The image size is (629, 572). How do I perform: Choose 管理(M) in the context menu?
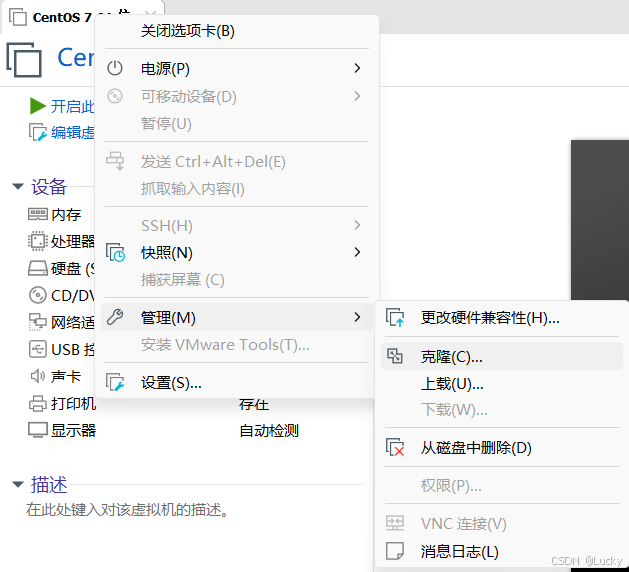(237, 317)
